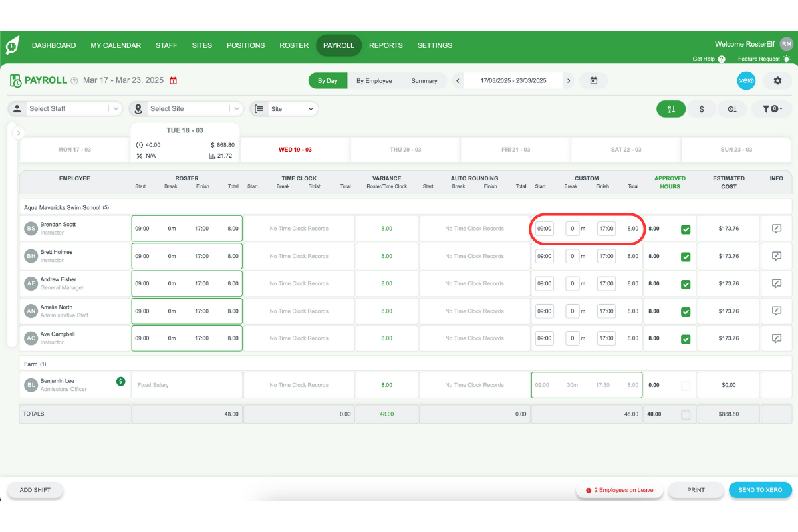Open the Xero connection icon
The image size is (798, 532).
pyautogui.click(x=746, y=80)
